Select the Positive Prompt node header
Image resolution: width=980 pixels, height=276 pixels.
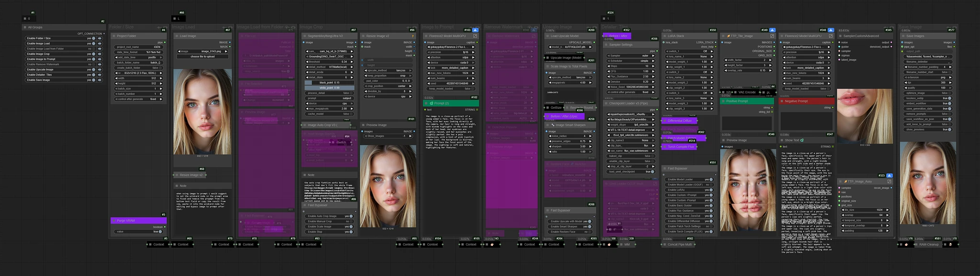[746, 101]
